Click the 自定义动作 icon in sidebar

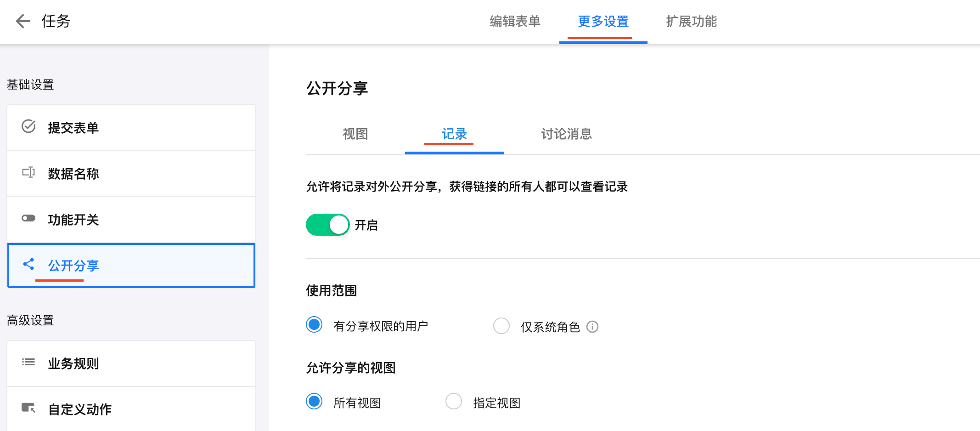point(28,408)
